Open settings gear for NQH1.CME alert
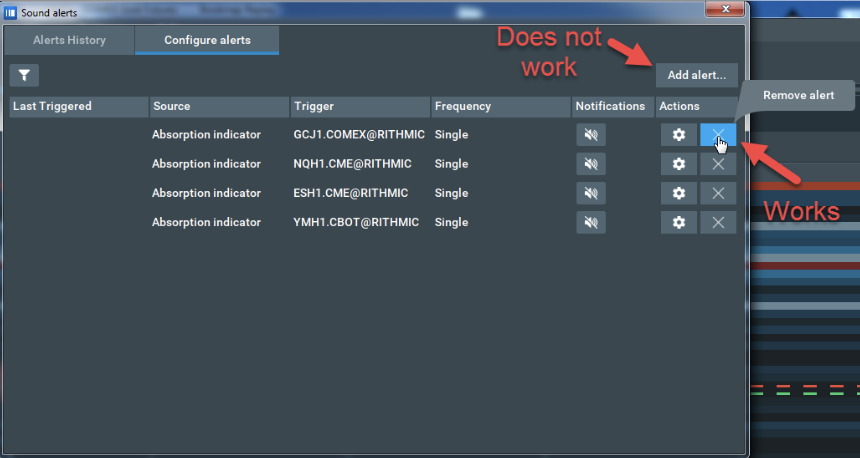 678,164
